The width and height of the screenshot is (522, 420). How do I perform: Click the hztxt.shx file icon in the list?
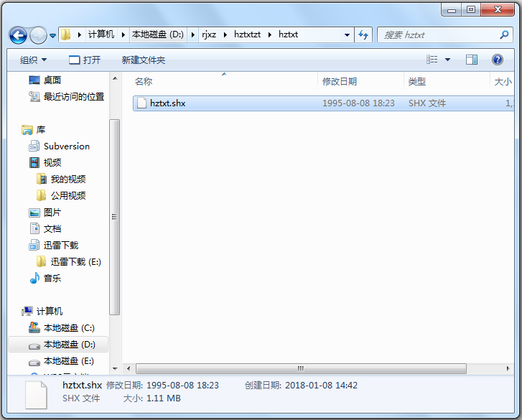point(142,103)
